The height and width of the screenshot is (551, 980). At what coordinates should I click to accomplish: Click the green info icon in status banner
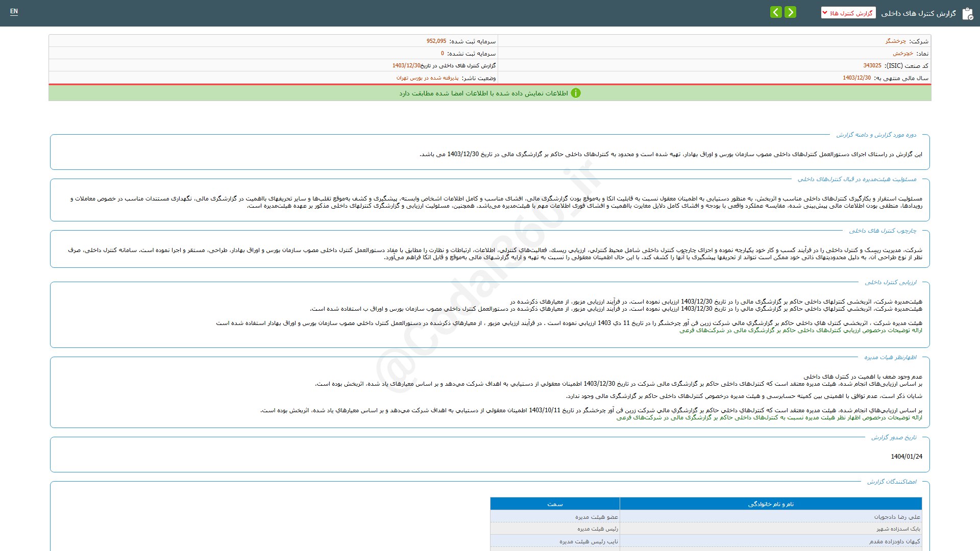coord(576,93)
